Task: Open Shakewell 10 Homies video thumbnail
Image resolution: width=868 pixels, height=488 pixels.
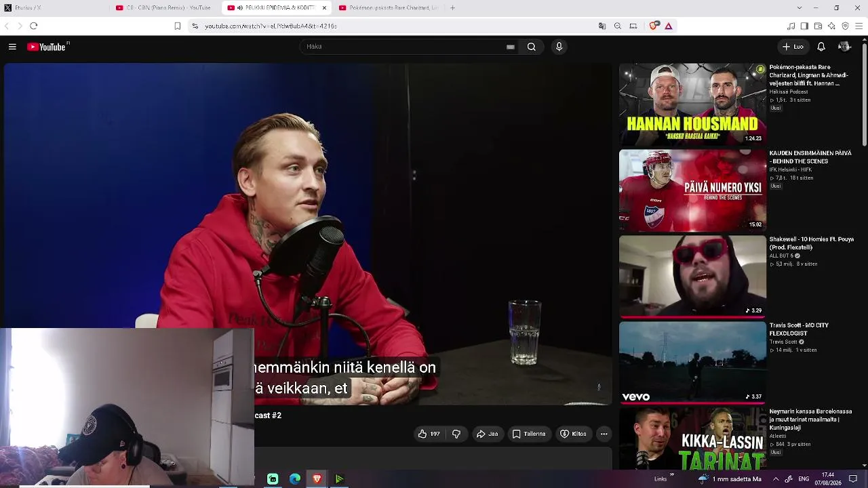Action: click(692, 277)
